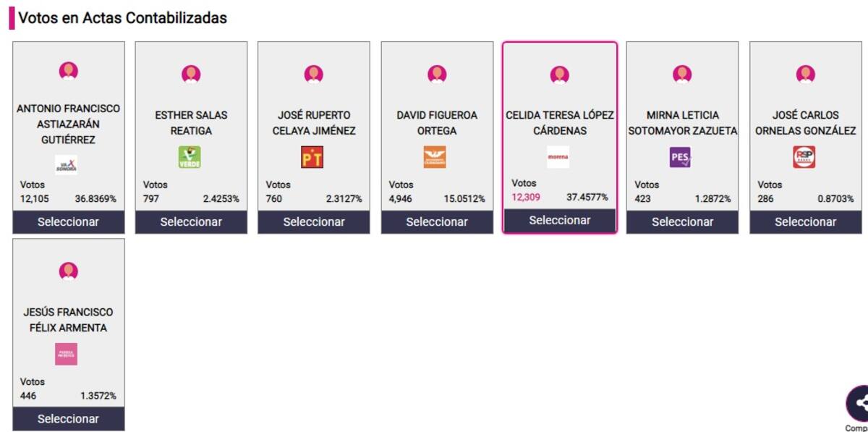Click the Partido Verde logo
Screen dimensions: 868x432
[x=190, y=157]
